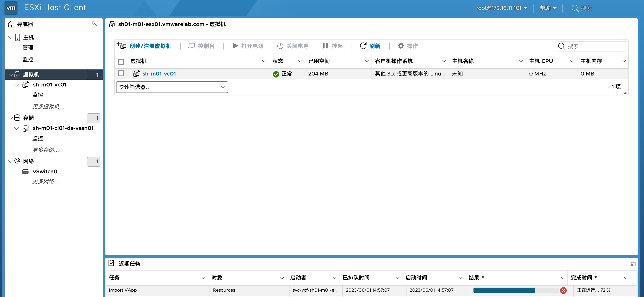
Task: Click the header global search magnifier icon
Action: [x=575, y=8]
